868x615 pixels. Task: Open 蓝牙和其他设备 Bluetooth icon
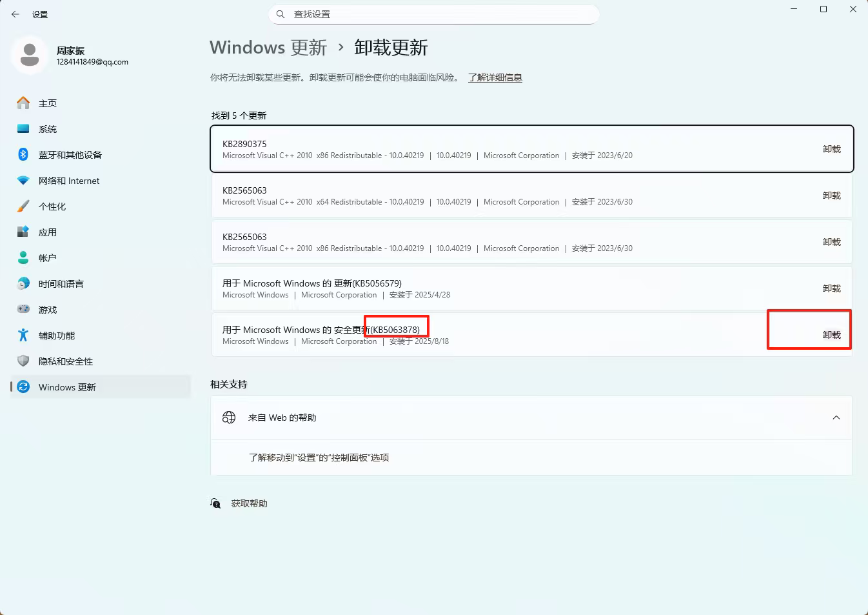tap(23, 155)
